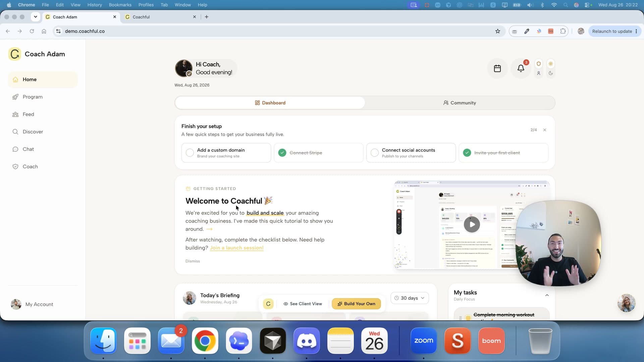Switch to the Community tab
The width and height of the screenshot is (644, 362).
coord(460,103)
